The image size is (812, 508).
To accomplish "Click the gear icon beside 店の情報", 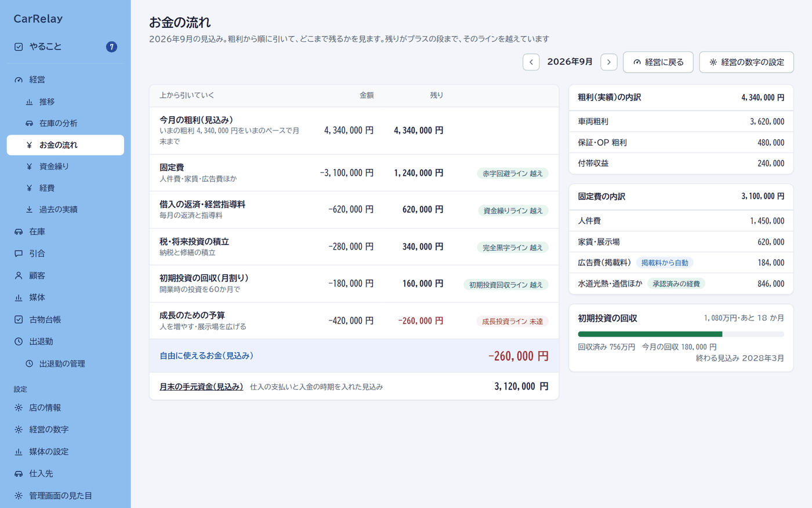I will coord(19,408).
